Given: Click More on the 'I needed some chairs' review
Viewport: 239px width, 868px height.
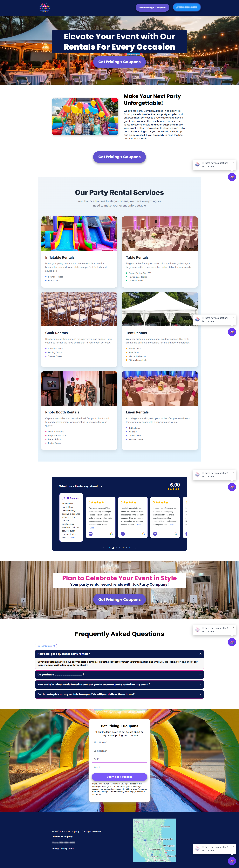Looking at the screenshot, I should [x=139, y=525].
